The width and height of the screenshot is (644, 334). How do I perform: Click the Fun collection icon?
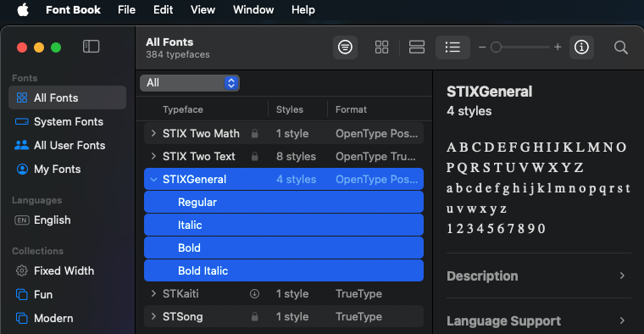[x=22, y=294]
